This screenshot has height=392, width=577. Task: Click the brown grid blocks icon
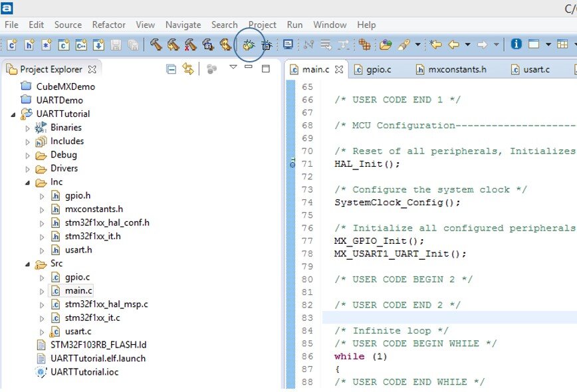point(364,45)
